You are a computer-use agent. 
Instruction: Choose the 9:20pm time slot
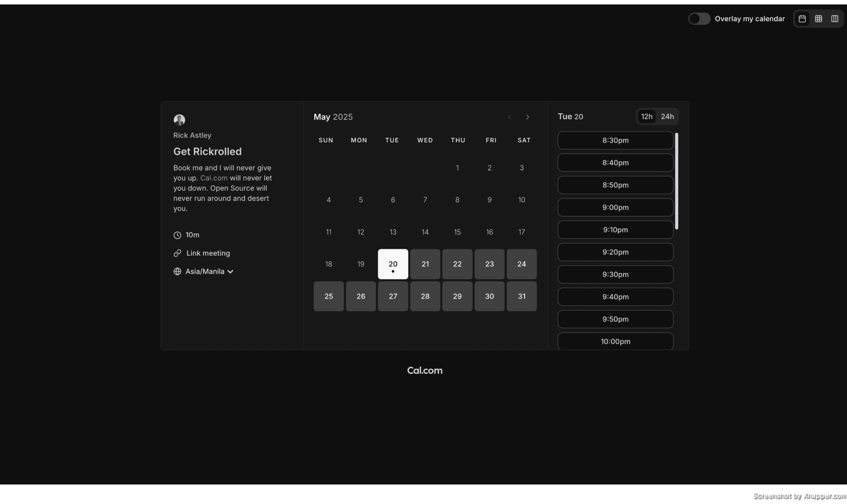[615, 252]
